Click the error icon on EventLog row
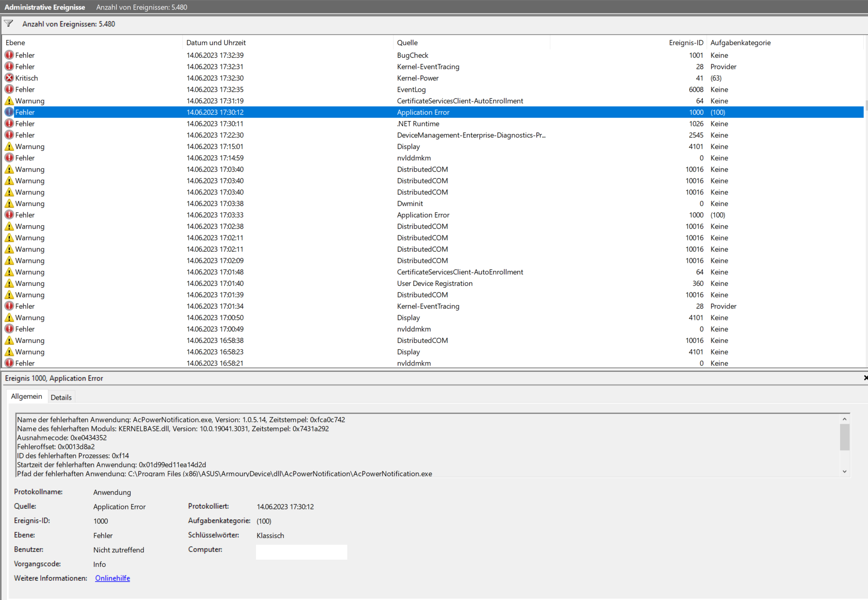The image size is (868, 600). pyautogui.click(x=9, y=89)
